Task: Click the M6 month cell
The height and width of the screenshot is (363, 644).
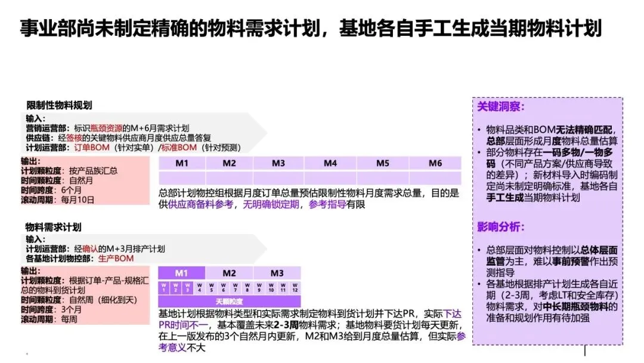Action: (435, 163)
